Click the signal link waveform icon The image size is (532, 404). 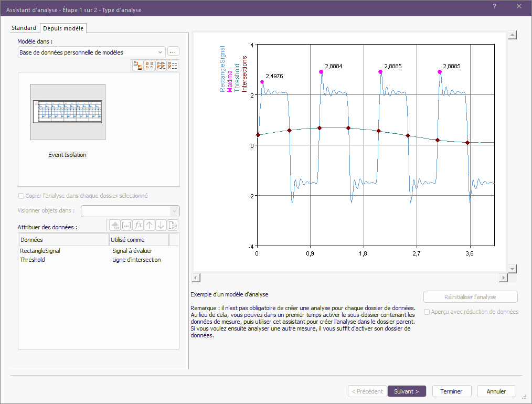[114, 225]
